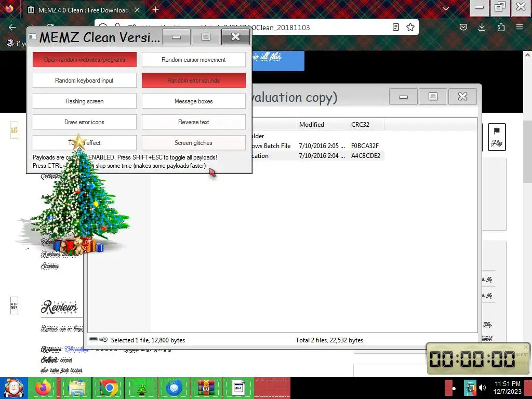Open a new Firefox tab
This screenshot has height=399, width=532.
[x=156, y=9]
